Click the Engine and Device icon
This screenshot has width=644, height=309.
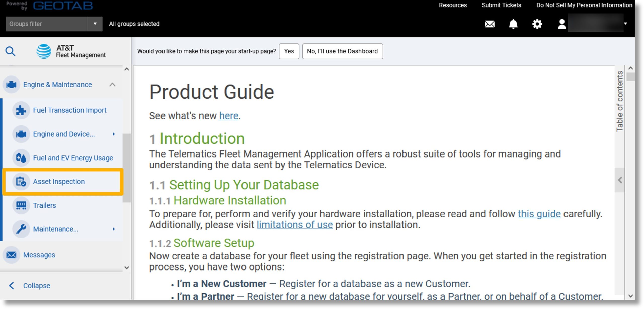coord(21,134)
